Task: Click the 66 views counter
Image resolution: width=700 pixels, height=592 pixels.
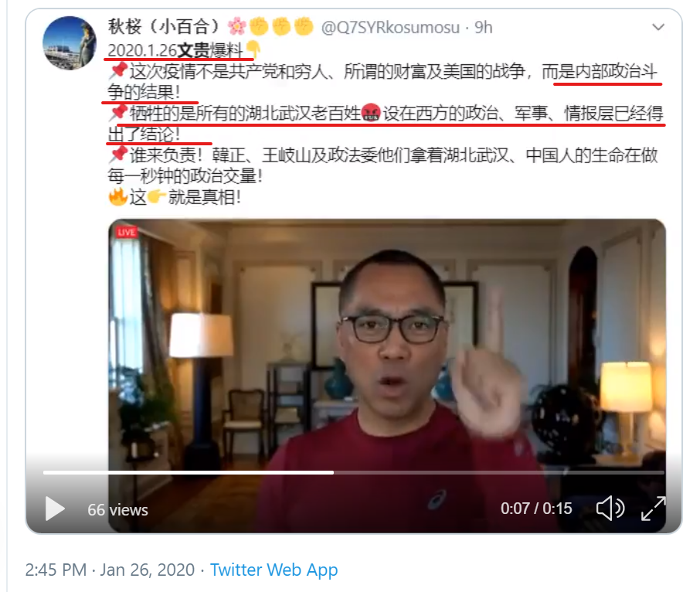Action: (117, 510)
